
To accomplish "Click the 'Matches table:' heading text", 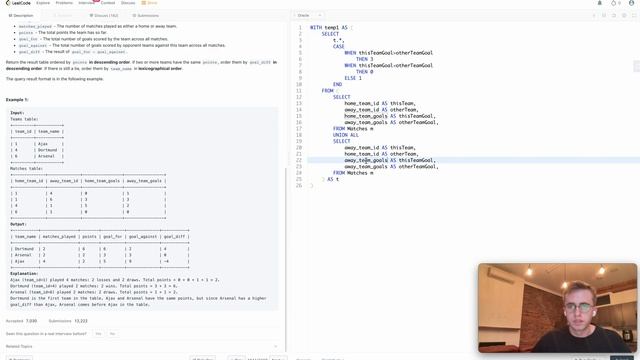I will coord(27,169).
